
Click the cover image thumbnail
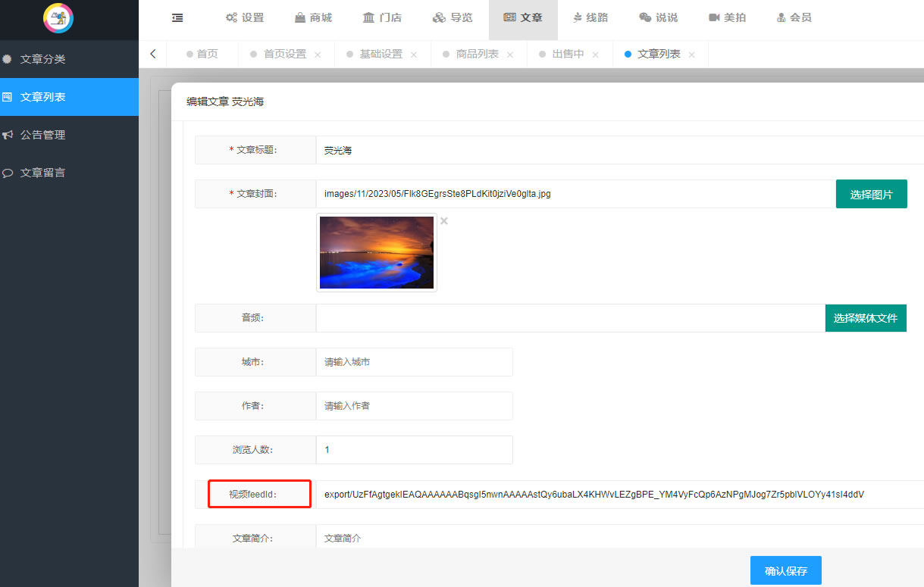377,252
